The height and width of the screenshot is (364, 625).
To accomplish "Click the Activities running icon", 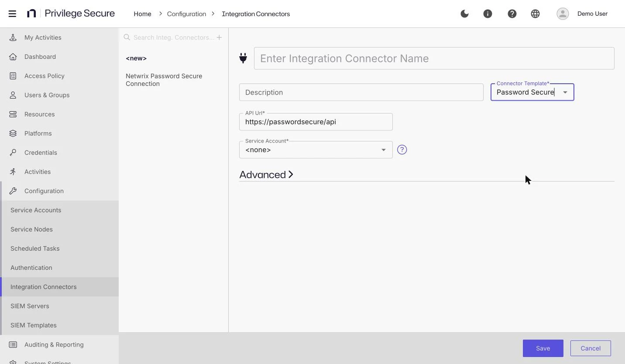I will (x=13, y=172).
